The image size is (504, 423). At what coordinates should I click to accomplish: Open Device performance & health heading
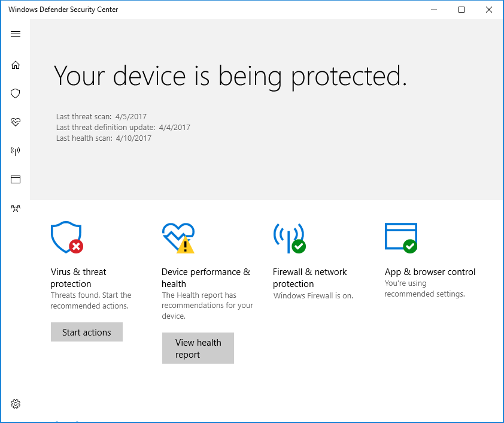206,278
